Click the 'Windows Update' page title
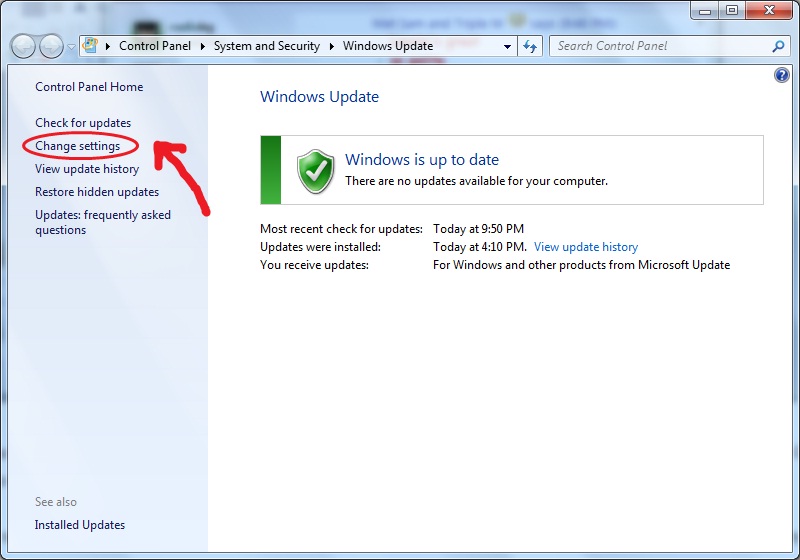Screen dimensions: 800x560 (319, 96)
